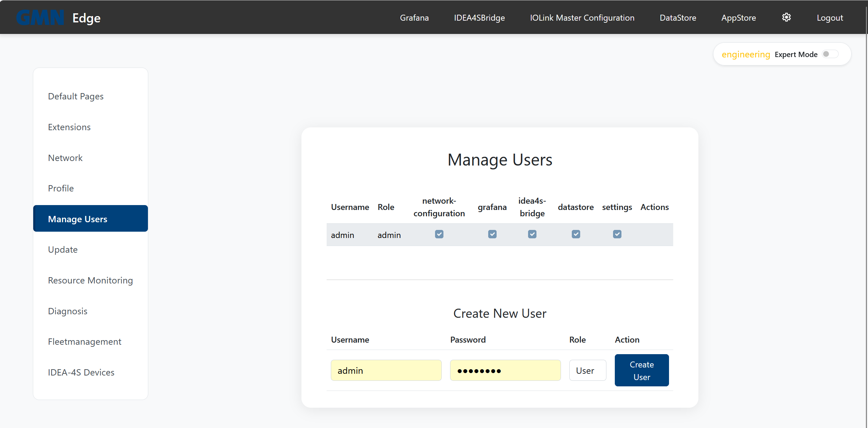868x428 pixels.
Task: Enable network-configuration permission for admin
Action: (x=439, y=234)
